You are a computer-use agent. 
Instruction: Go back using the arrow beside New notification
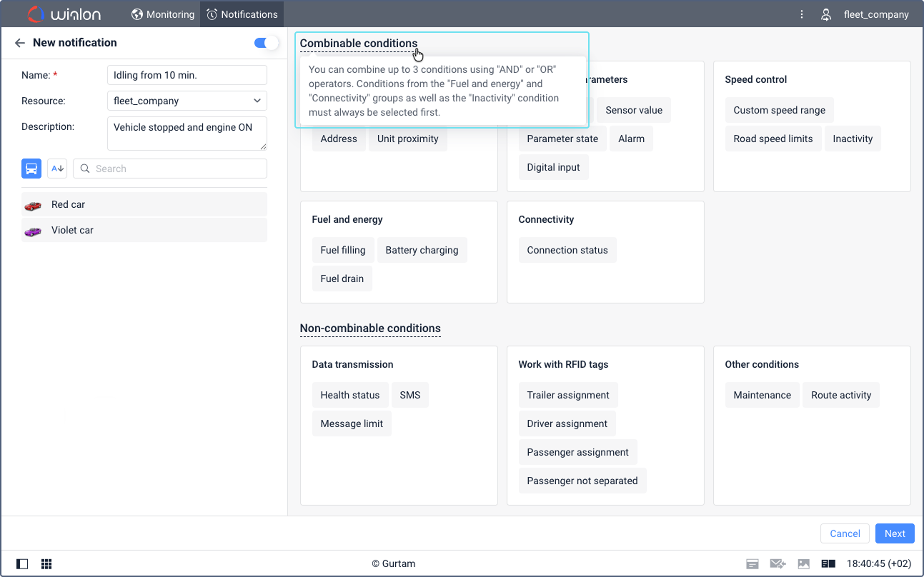(19, 43)
